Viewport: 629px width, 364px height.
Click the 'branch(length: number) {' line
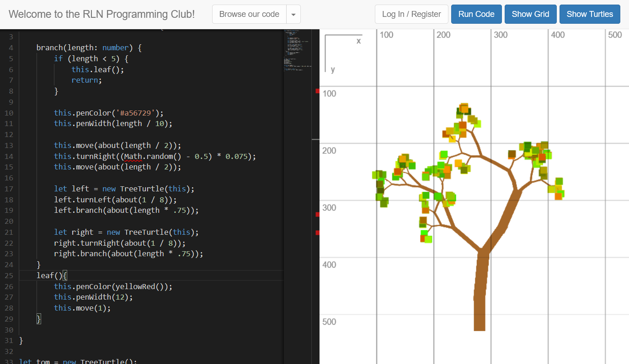[x=89, y=47]
